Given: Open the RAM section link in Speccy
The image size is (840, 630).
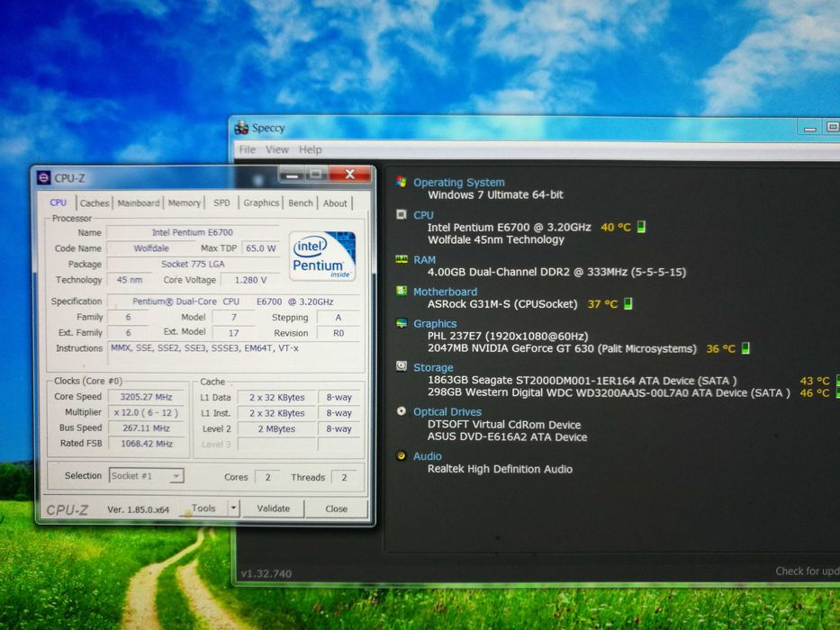Looking at the screenshot, I should [424, 260].
